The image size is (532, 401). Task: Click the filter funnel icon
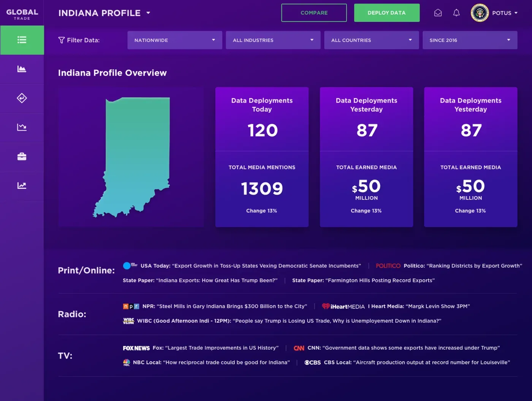(62, 40)
